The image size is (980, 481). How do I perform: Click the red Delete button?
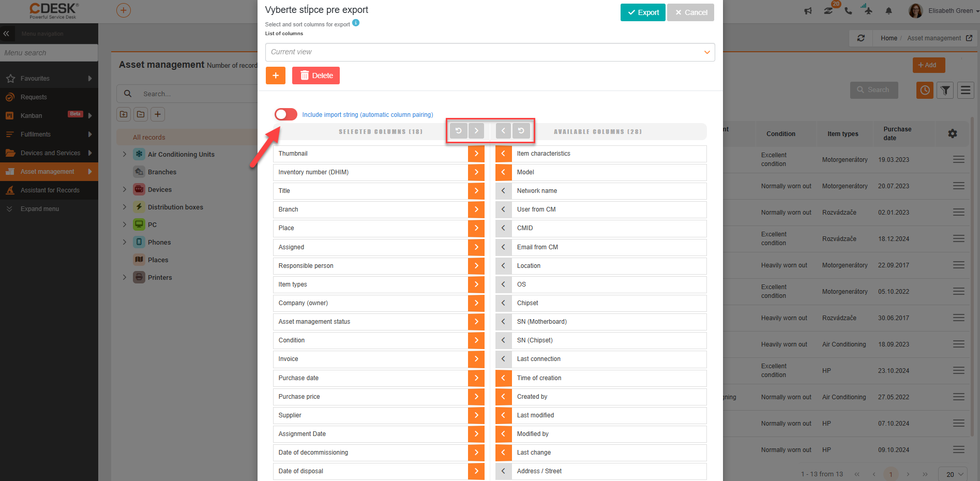[x=315, y=76]
